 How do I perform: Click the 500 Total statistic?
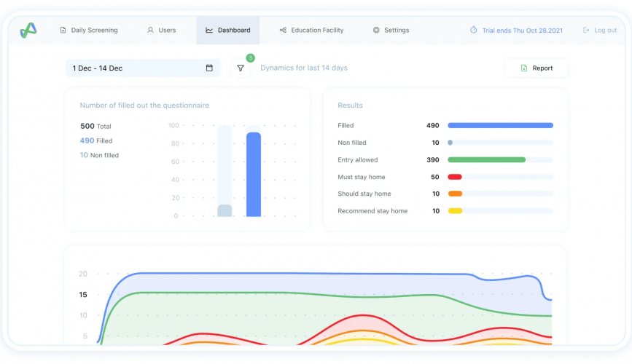coord(95,126)
